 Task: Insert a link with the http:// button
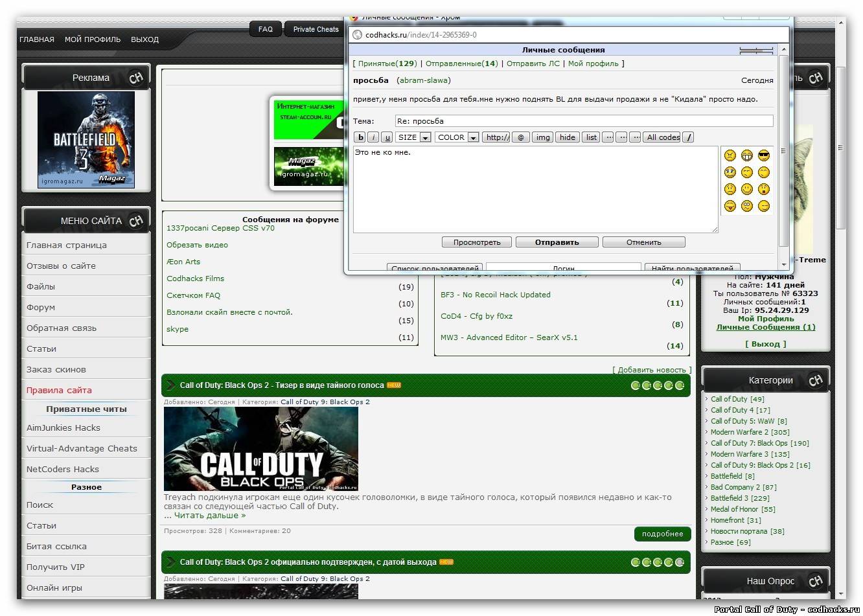click(x=498, y=137)
